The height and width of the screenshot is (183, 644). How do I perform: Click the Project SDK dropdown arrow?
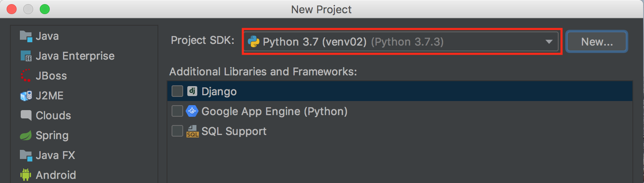click(549, 42)
